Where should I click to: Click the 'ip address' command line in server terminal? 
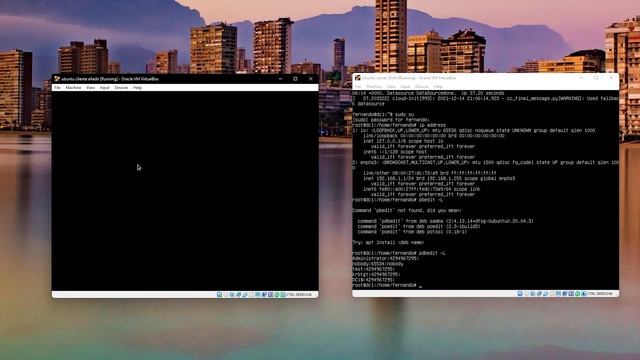tap(399, 125)
